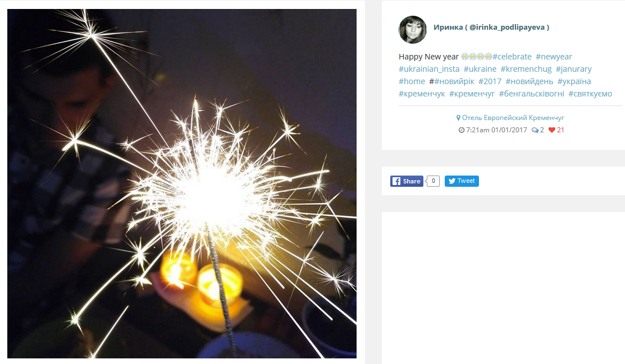Viewport: 625px width, 364px height.
Task: Click the Facebook logo on Share button
Action: coord(396,181)
